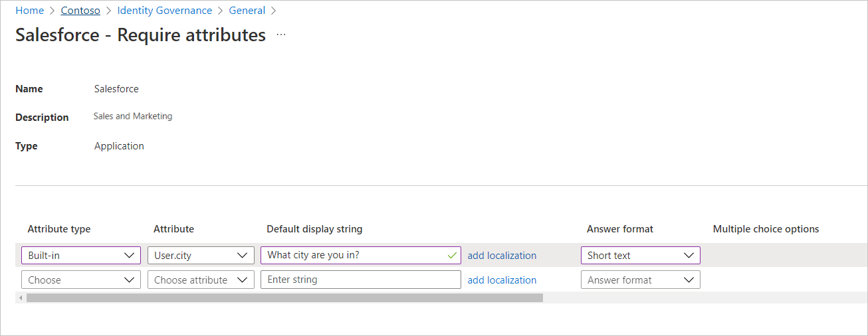Open Identity Governance breadcrumb
This screenshot has height=336, width=868.
click(x=164, y=11)
